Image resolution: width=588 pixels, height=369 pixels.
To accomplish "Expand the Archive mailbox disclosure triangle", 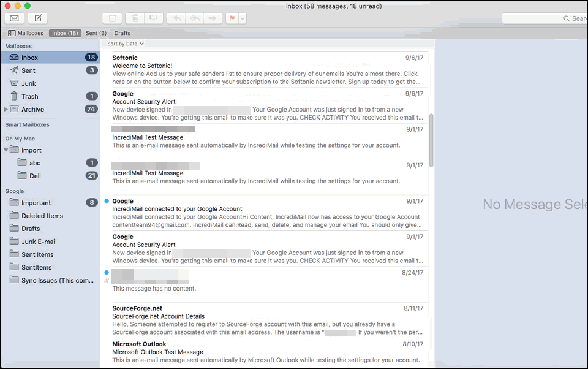I will point(6,109).
